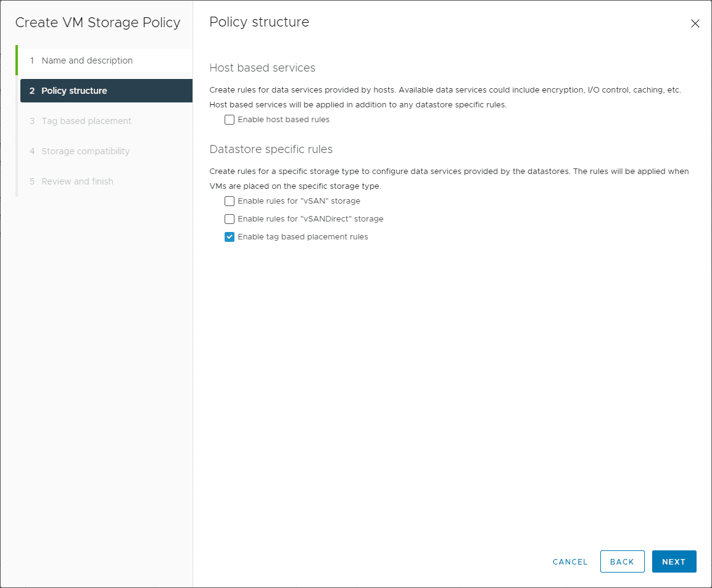Check "Enable rules for vSANDirect storage"
The width and height of the screenshot is (712, 588).
point(230,219)
